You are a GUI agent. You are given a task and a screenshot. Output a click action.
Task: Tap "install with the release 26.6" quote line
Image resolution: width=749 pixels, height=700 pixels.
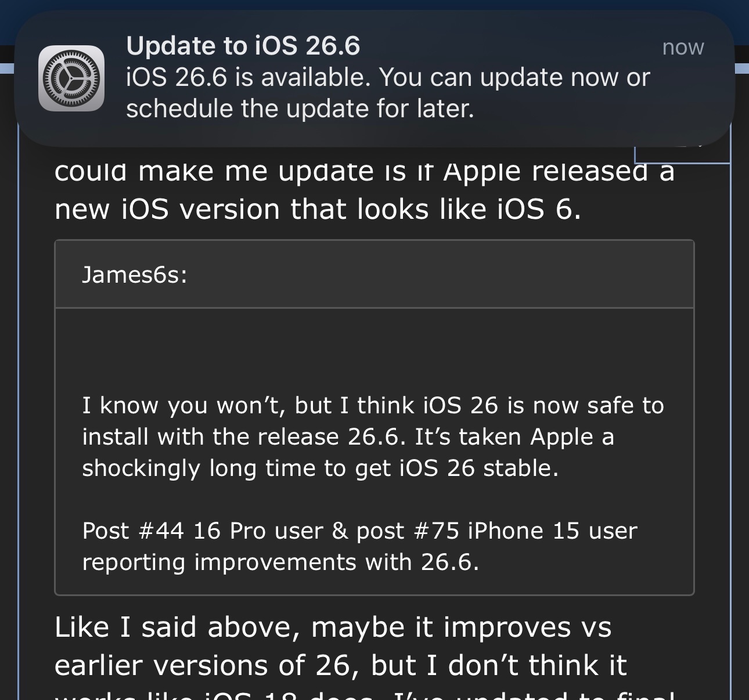click(x=348, y=436)
